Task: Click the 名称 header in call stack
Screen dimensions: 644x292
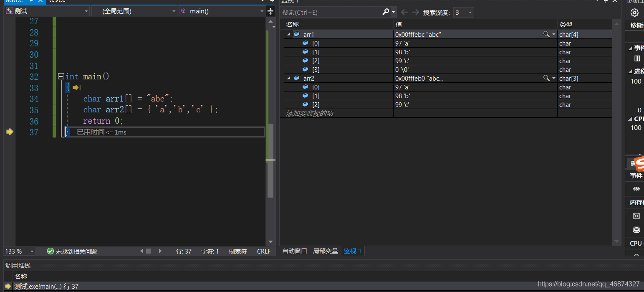Action: (x=21, y=276)
